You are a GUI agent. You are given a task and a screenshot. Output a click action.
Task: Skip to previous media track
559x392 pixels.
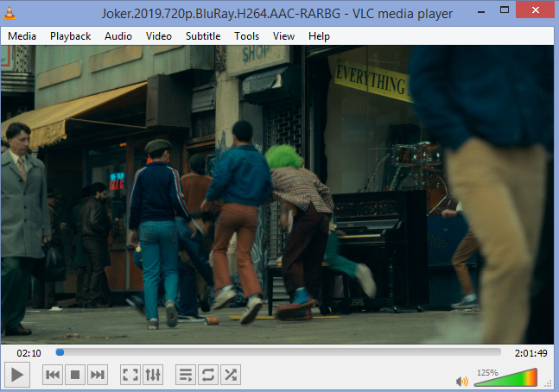click(53, 375)
